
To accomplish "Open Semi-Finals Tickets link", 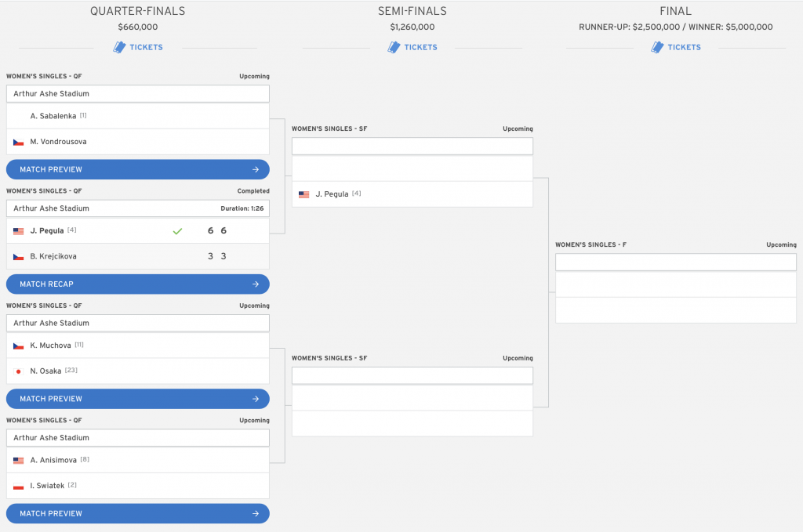I will pyautogui.click(x=421, y=47).
